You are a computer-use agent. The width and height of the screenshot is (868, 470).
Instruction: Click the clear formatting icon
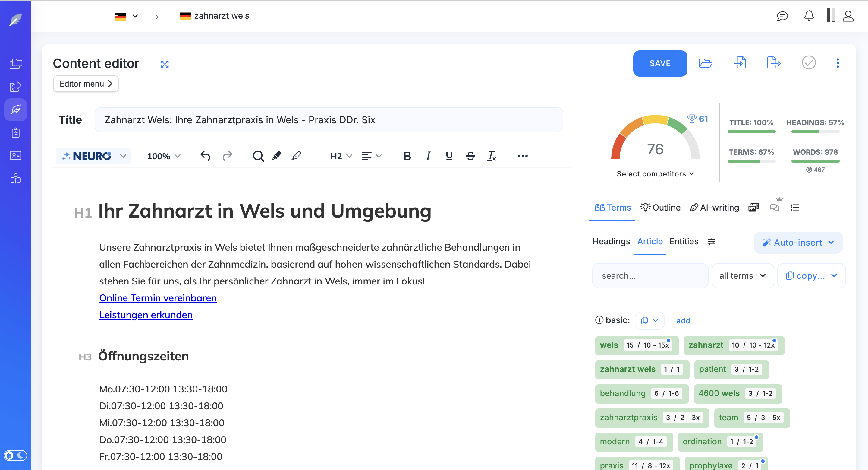tap(491, 156)
